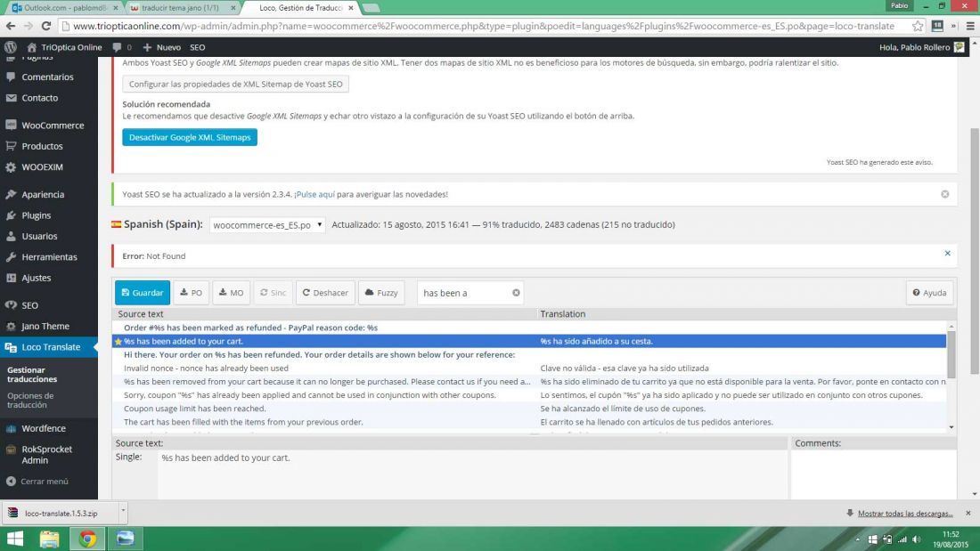Select 'Invalid nonce - nonce has already' row

pos(529,369)
